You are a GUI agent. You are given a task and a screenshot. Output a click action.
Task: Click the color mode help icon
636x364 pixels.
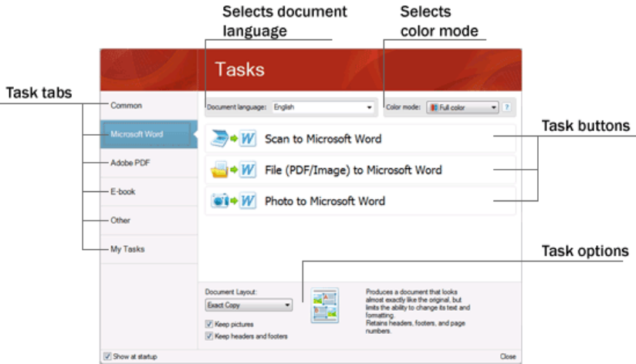coord(506,107)
